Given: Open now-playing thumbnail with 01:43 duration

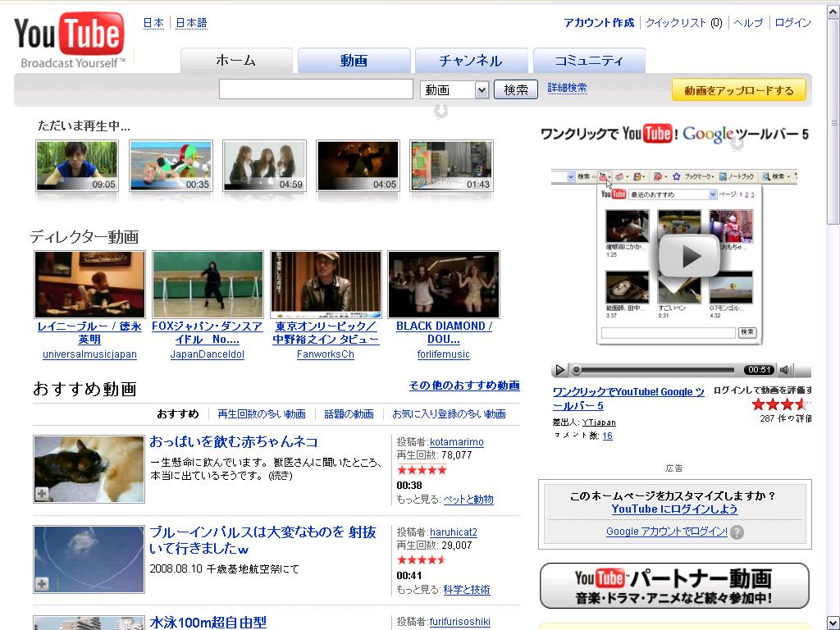Looking at the screenshot, I should click(452, 166).
